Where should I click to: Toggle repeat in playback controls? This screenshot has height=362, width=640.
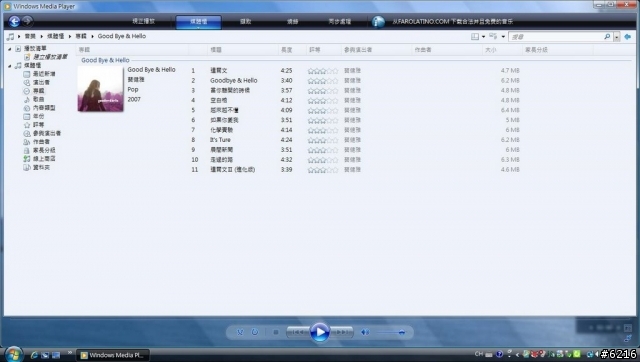coord(255,332)
